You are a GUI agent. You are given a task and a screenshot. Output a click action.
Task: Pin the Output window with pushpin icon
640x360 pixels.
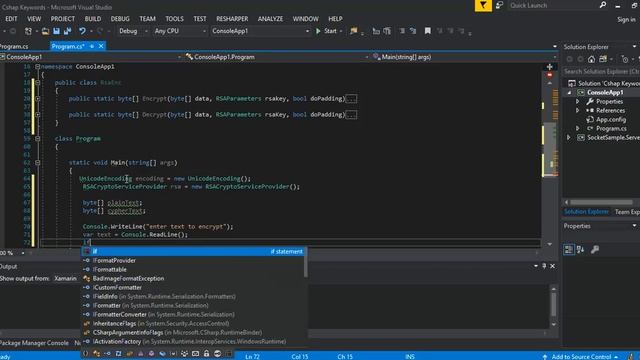click(544, 266)
